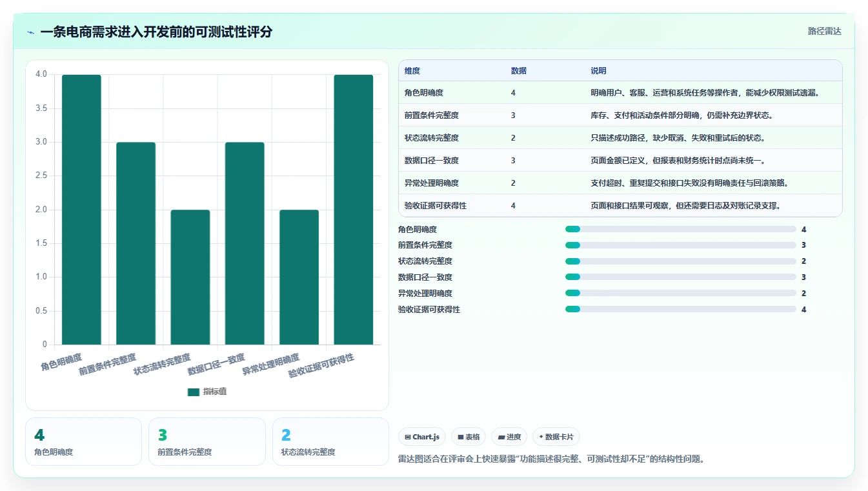Viewport: 868px width, 491px height.
Task: Click the 状态流转完整度 bar in the chart
Action: (x=190, y=277)
